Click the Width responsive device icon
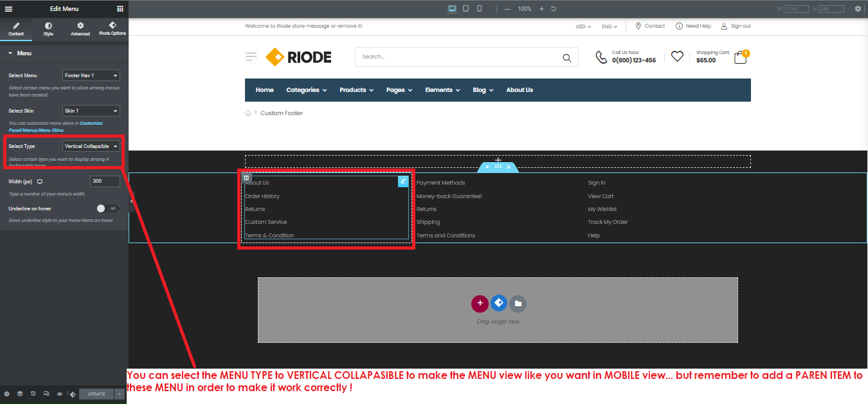The height and width of the screenshot is (404, 868). [x=40, y=181]
